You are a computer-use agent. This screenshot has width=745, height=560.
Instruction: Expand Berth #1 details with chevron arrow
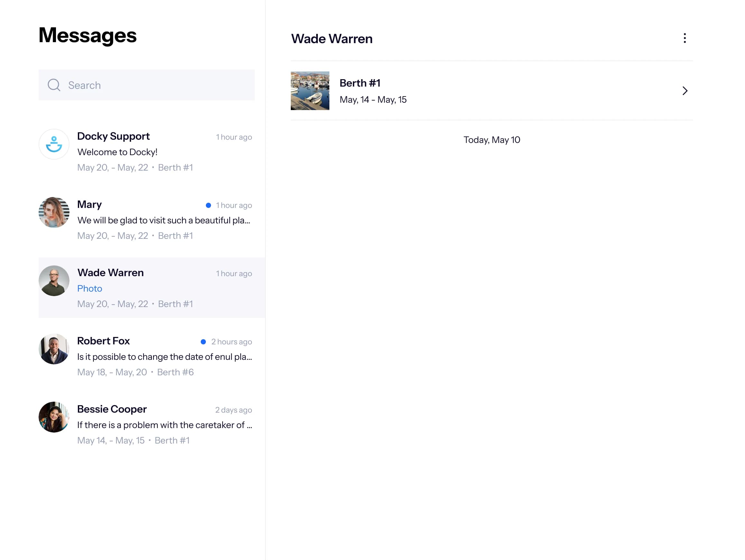pos(685,91)
